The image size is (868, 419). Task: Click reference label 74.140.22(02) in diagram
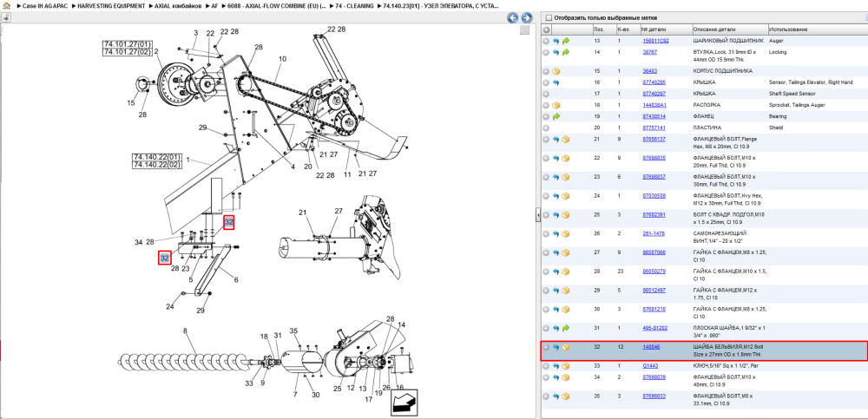point(157,165)
